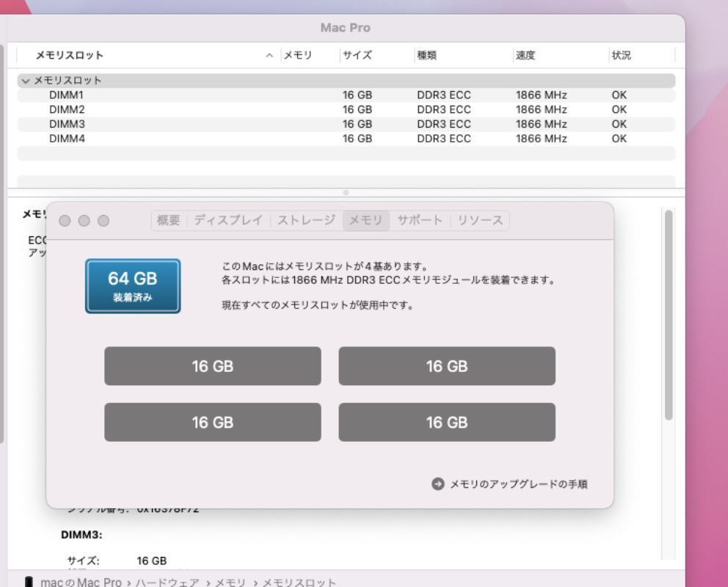Open the ディスプレイ tab

[229, 220]
